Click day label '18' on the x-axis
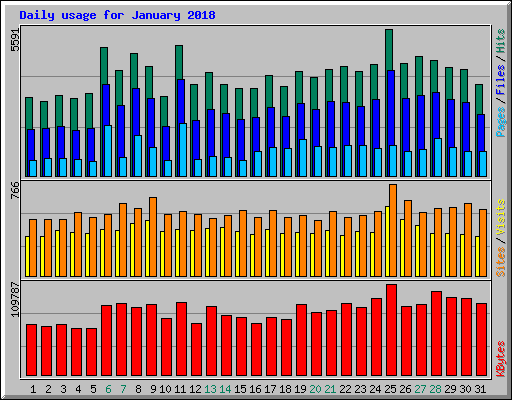Screen dimensions: 512x400 click(285, 389)
